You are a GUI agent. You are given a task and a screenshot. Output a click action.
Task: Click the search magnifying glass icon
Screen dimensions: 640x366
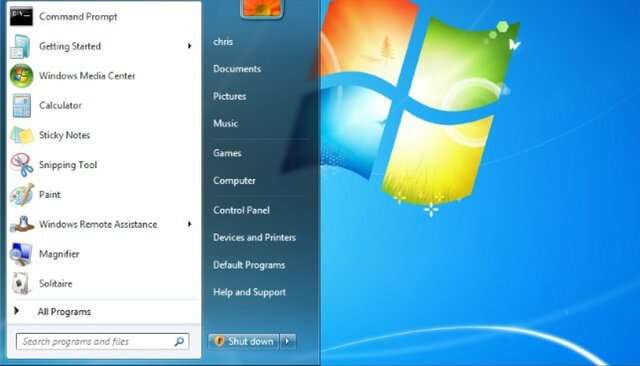pos(179,342)
